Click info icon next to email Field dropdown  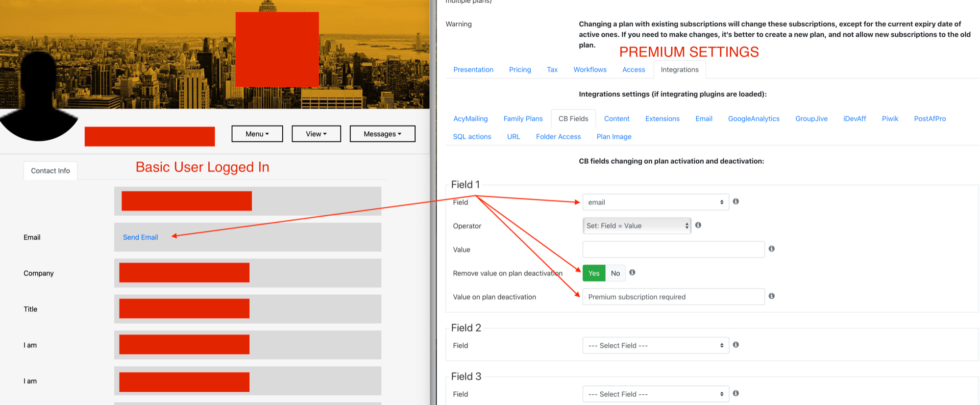pyautogui.click(x=735, y=202)
